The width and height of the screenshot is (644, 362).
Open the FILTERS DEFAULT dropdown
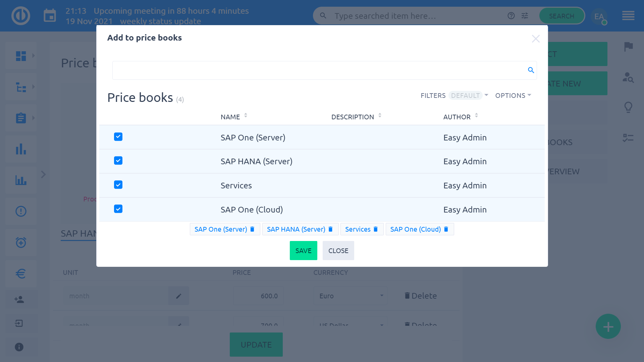(454, 96)
